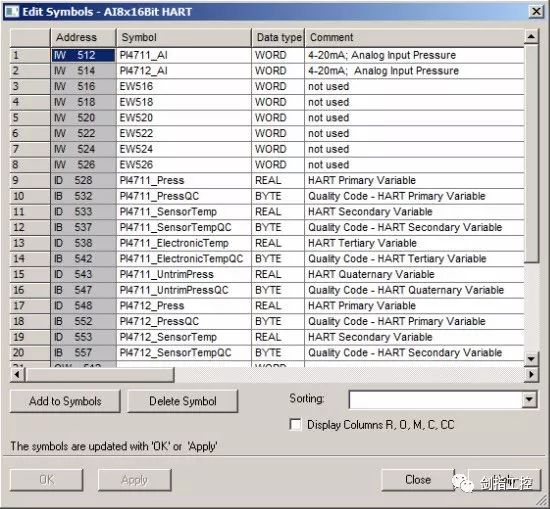
Task: Click the horizontal scrollbar left arrow
Action: (17, 375)
